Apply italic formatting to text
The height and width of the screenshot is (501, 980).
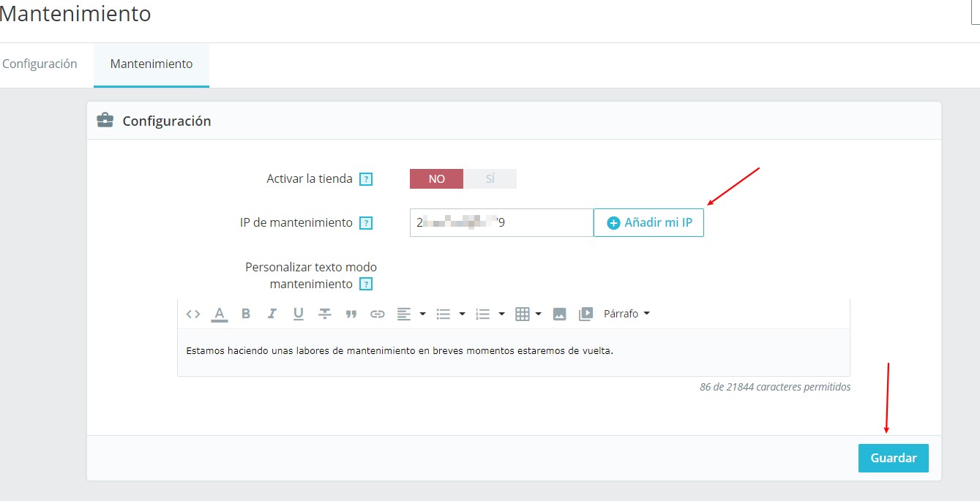[x=272, y=314]
